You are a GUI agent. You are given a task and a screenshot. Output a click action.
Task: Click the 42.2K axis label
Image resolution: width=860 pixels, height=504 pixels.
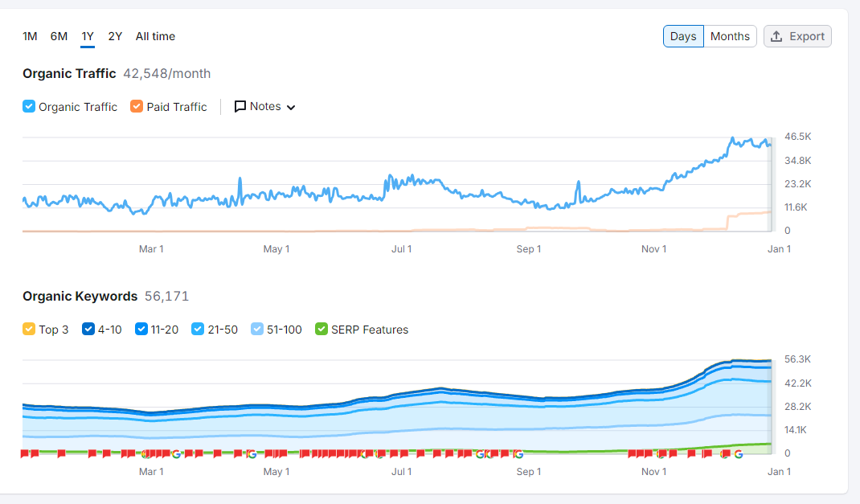click(797, 383)
